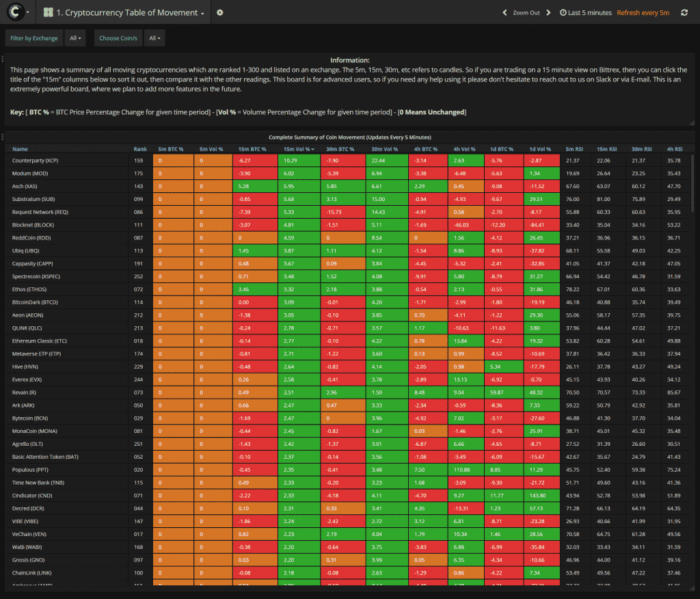Click the green '143.80' cell in 1d Vol %

(x=542, y=495)
